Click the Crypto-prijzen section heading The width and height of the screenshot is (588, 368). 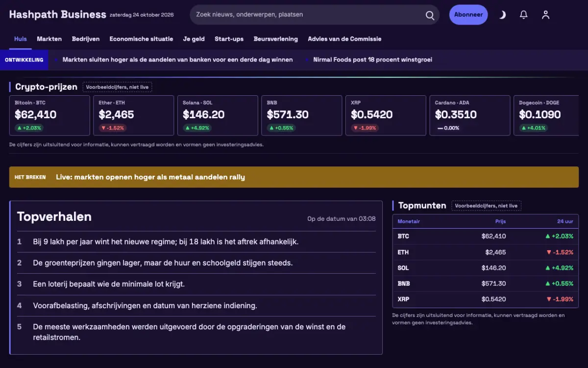[x=46, y=87]
